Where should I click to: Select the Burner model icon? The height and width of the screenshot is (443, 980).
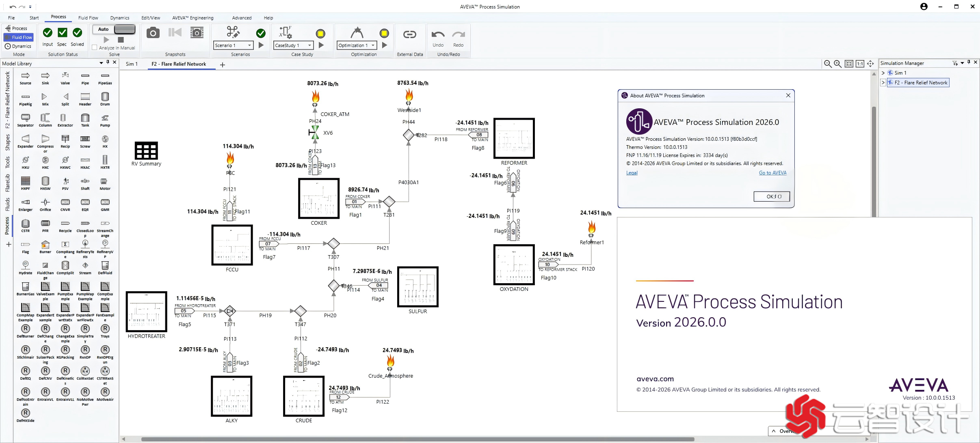(45, 245)
